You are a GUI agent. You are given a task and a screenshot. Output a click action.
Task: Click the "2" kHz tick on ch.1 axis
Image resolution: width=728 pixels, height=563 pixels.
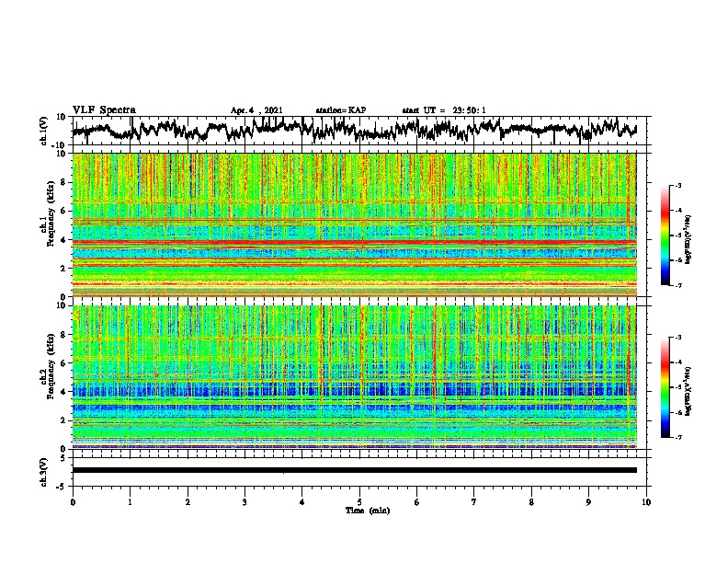pos(64,269)
